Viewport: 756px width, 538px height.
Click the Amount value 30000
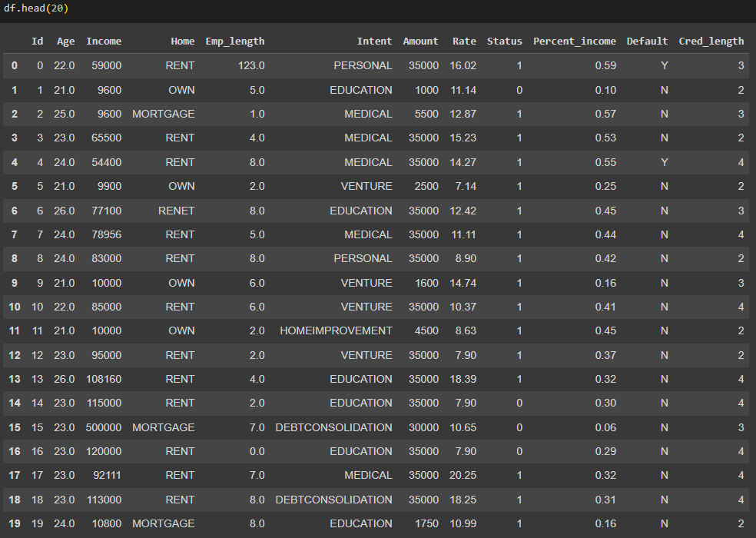coord(424,427)
